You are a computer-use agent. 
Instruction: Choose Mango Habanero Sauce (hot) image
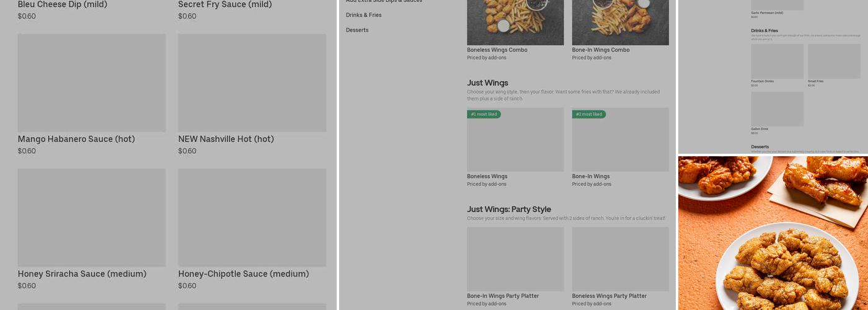point(92,82)
